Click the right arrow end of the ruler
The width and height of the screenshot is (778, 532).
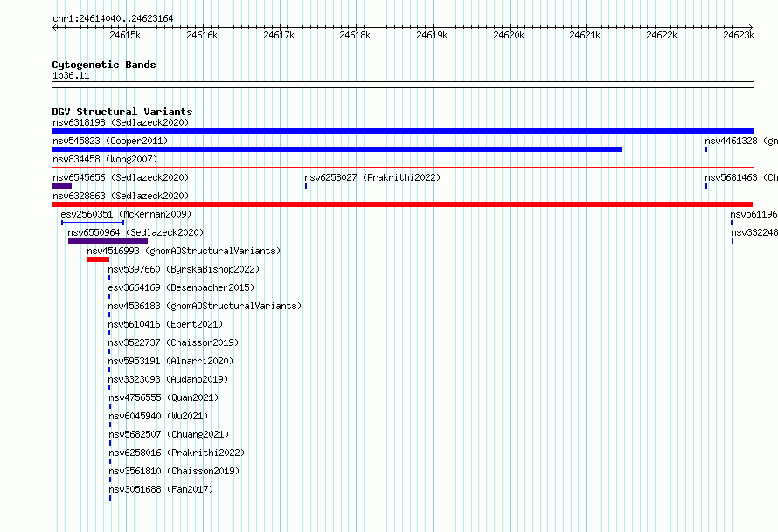pos(750,28)
